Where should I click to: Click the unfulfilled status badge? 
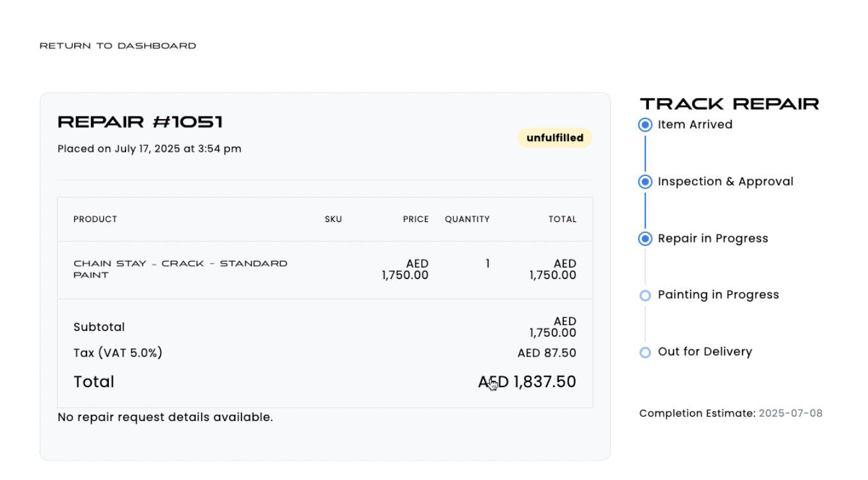[554, 137]
